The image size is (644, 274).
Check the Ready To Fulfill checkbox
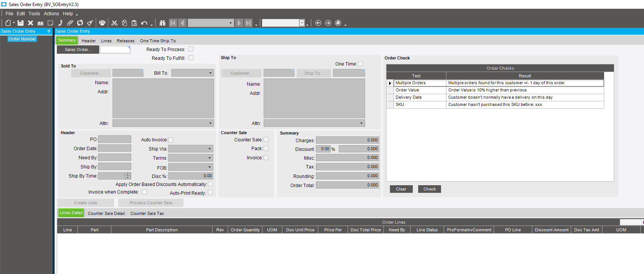(191, 58)
